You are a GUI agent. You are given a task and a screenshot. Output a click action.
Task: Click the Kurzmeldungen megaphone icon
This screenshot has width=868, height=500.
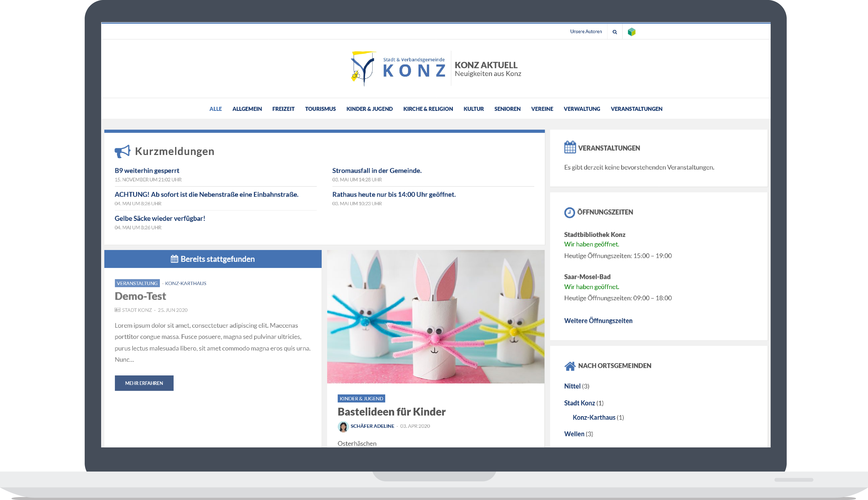[x=122, y=151]
